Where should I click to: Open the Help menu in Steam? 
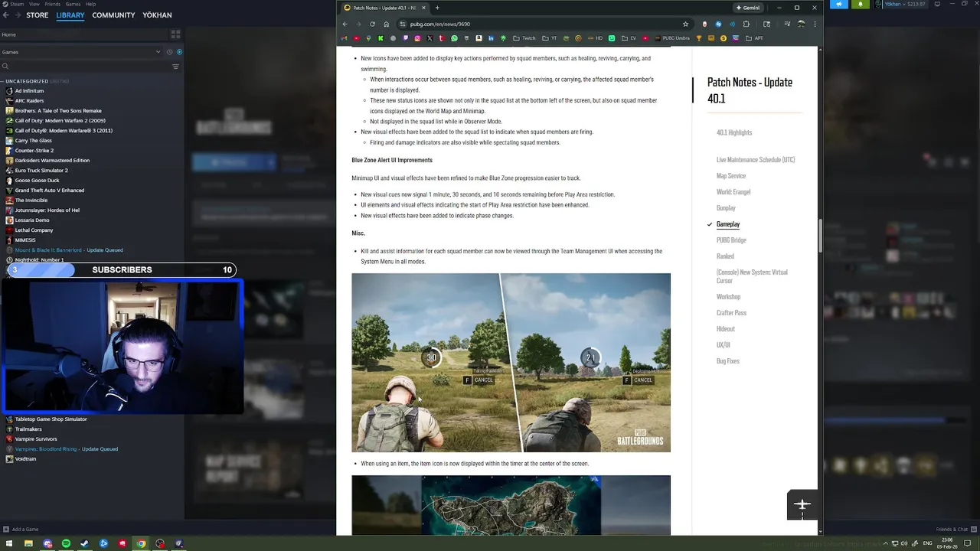pyautogui.click(x=90, y=4)
